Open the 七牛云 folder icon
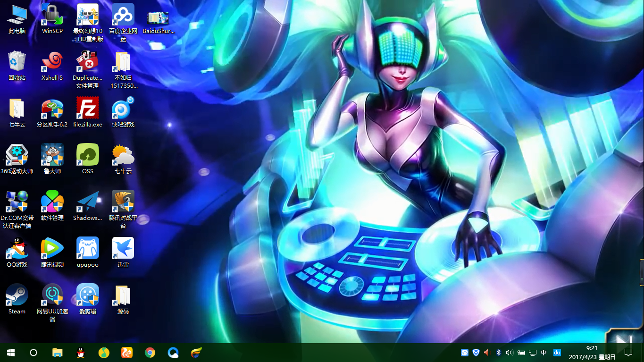The width and height of the screenshot is (644, 362). coord(17,113)
